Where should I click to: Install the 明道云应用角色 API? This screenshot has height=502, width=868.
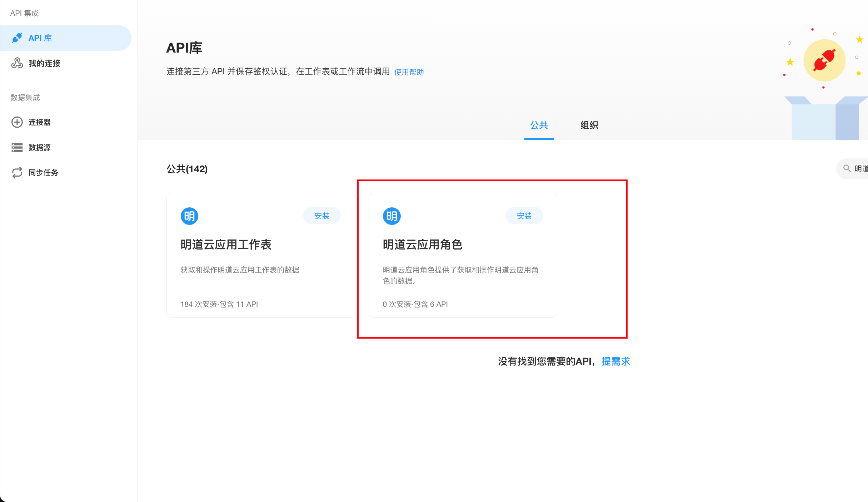(x=524, y=216)
